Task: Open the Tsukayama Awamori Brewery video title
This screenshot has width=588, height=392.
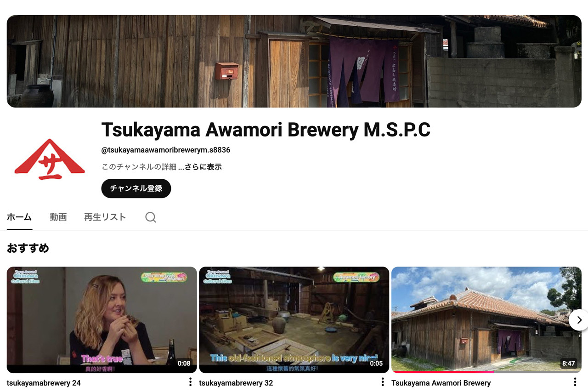Action: 441,383
